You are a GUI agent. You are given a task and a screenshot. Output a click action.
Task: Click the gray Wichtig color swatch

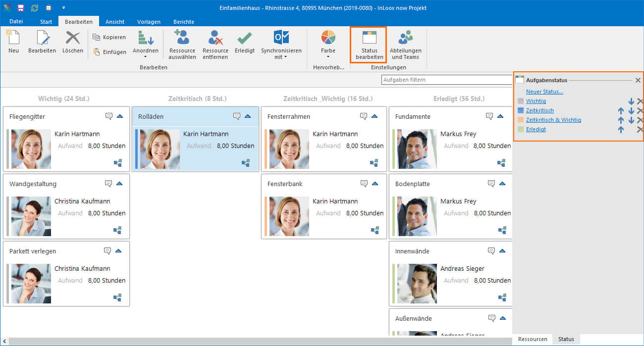(x=520, y=101)
